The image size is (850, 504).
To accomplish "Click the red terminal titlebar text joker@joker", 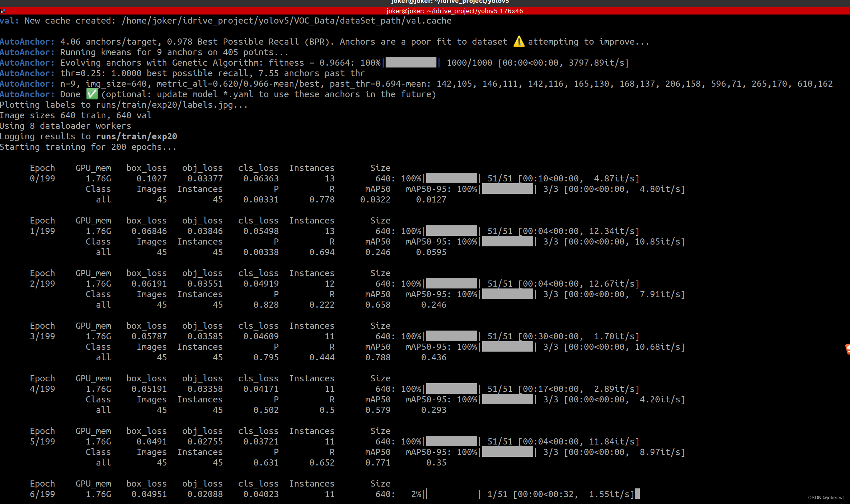I will pos(455,11).
